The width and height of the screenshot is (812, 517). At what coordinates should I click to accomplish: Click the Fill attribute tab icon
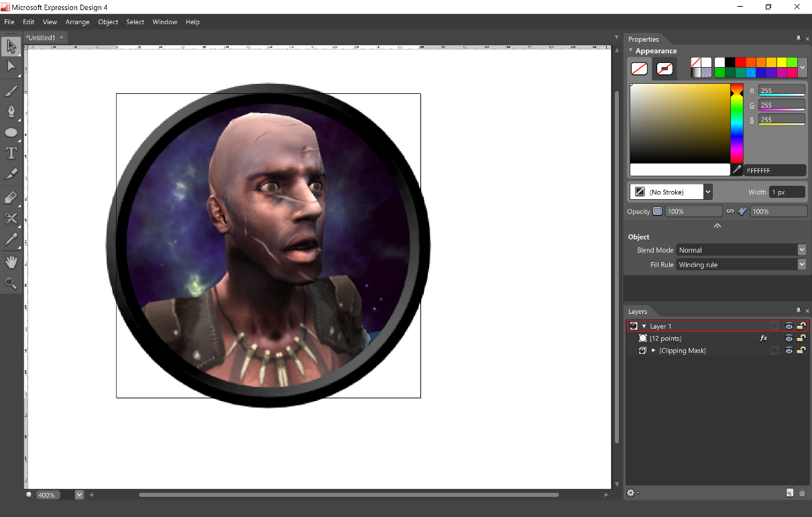point(639,68)
